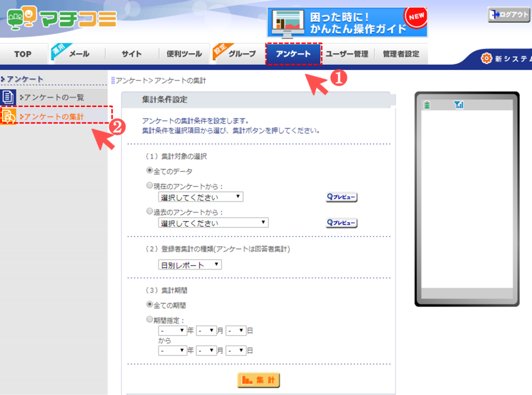Switch to the メール tab

(78, 54)
